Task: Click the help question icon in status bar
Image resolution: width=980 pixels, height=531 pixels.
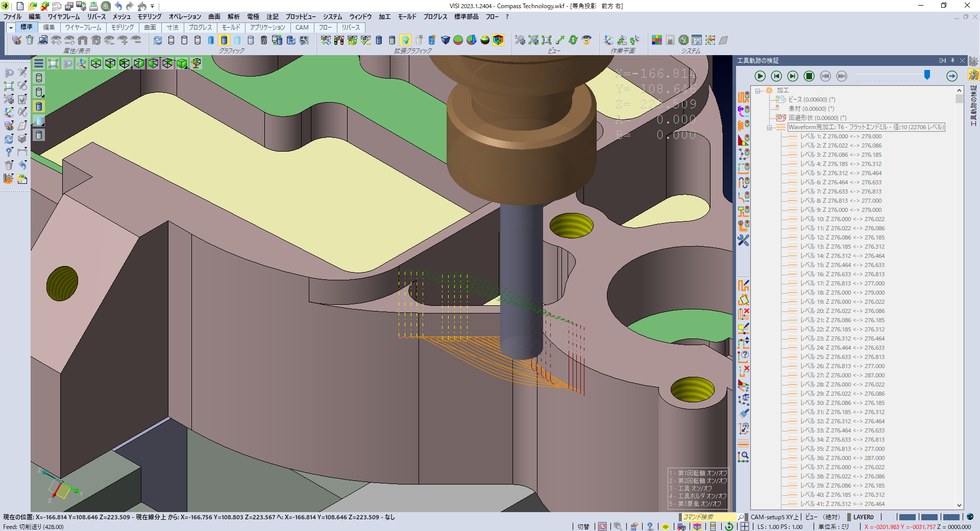Action: pos(650,526)
